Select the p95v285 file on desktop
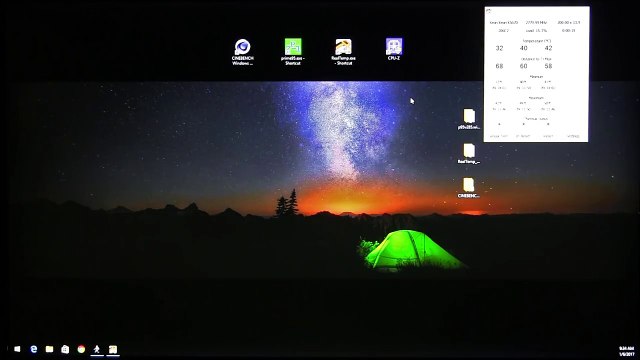Screen dimensions: 640x360 coord(469,119)
